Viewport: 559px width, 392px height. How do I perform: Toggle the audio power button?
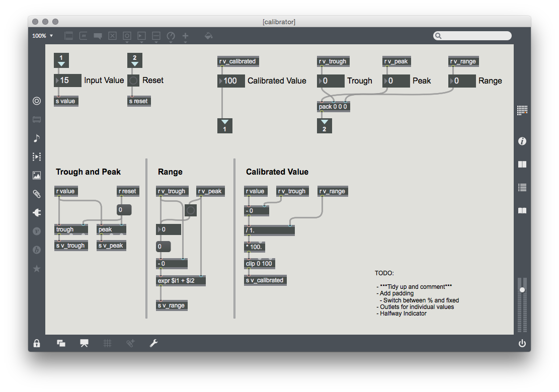click(x=522, y=343)
